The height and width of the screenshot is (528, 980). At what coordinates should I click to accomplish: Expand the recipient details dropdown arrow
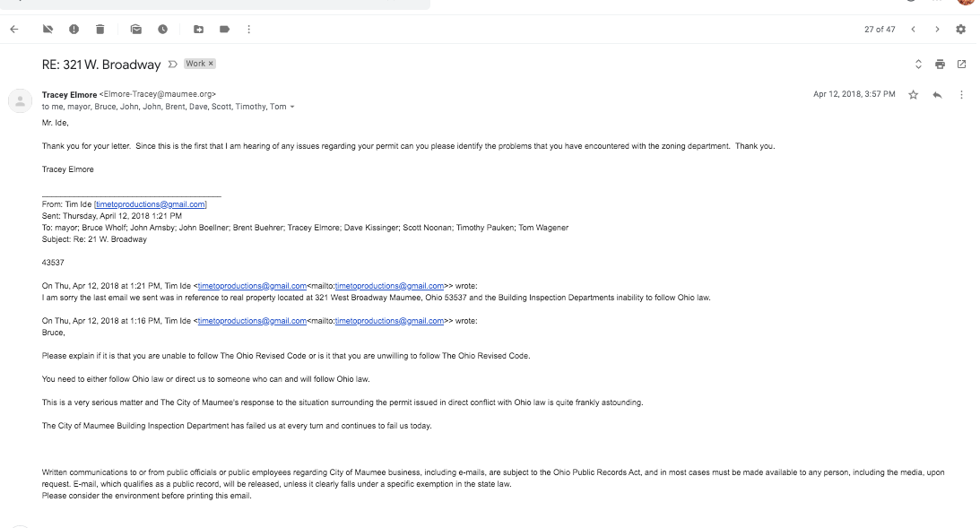coord(292,107)
